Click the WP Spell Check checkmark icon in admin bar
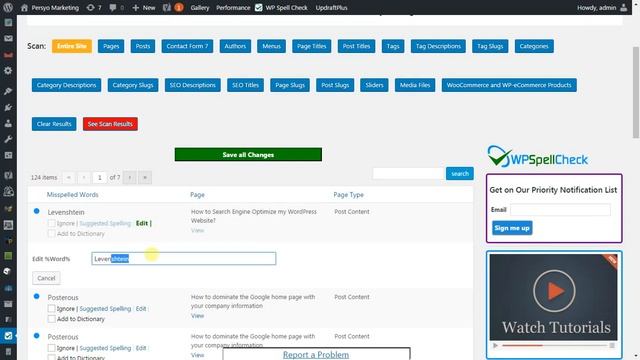The width and height of the screenshot is (640, 360). [258, 7]
